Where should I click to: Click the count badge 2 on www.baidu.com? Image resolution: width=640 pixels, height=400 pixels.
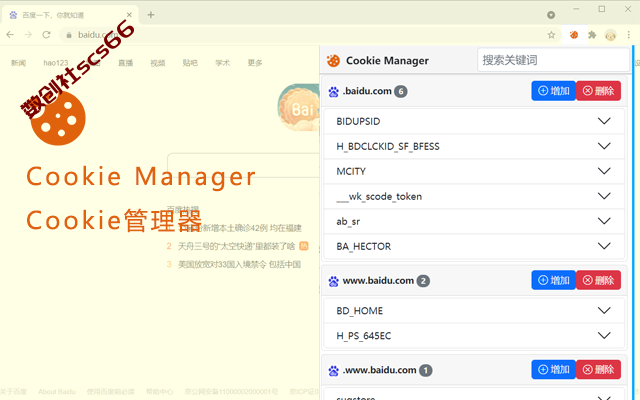(x=423, y=281)
